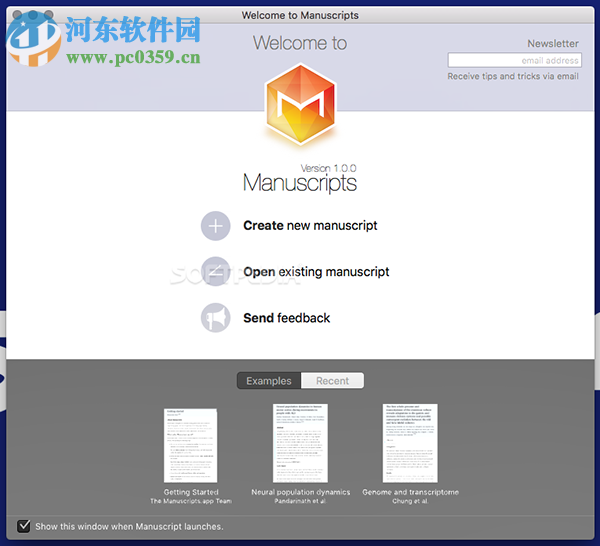Click the megaphone feedback icon
Image resolution: width=600 pixels, height=546 pixels.
215,318
